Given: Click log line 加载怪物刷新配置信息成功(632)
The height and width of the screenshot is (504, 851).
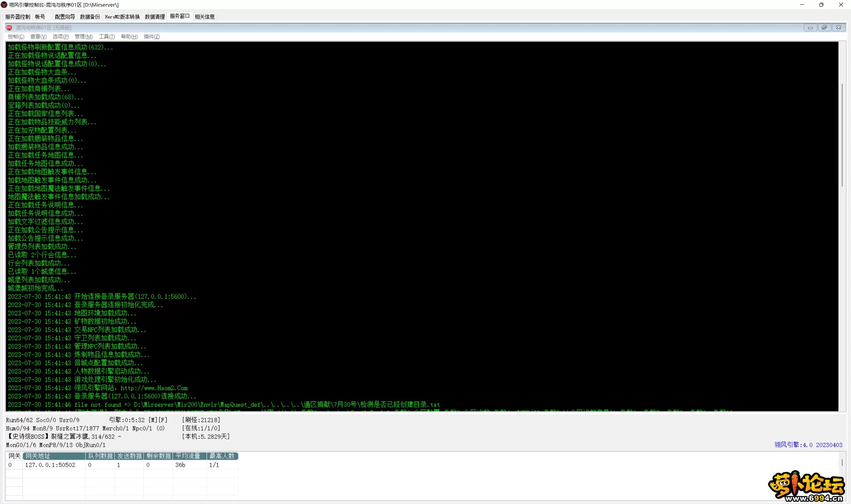Looking at the screenshot, I should (60, 47).
